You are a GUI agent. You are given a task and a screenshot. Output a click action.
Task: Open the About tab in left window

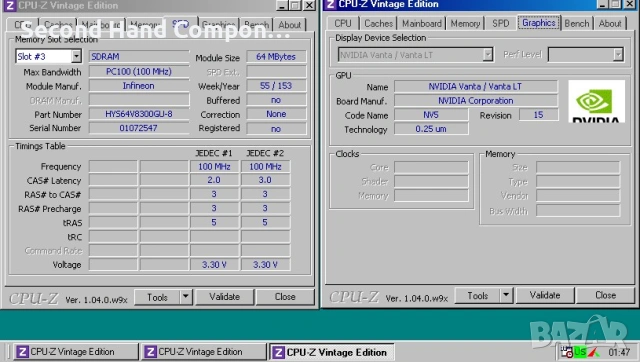click(289, 25)
